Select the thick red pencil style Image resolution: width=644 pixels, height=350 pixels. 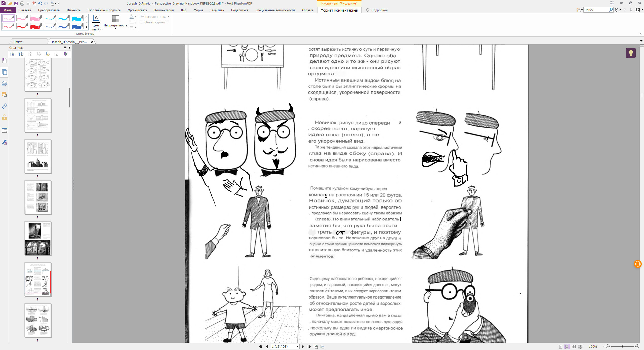[x=36, y=26]
